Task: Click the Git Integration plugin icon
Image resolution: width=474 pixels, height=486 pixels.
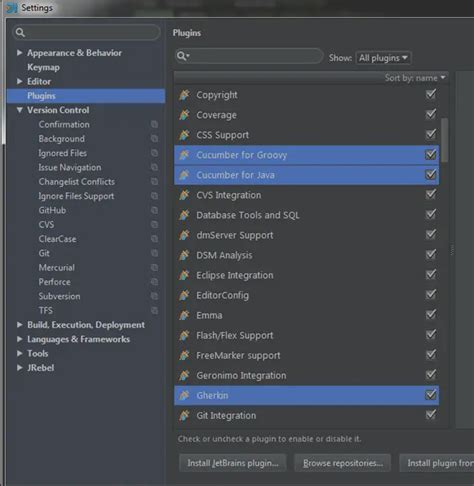Action: click(184, 415)
